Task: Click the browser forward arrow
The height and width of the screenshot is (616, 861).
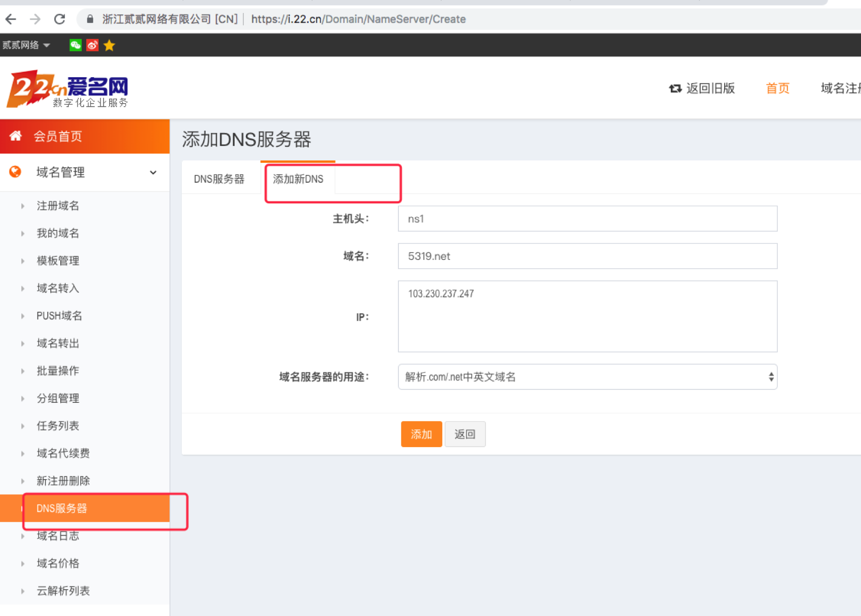Action: pos(35,19)
